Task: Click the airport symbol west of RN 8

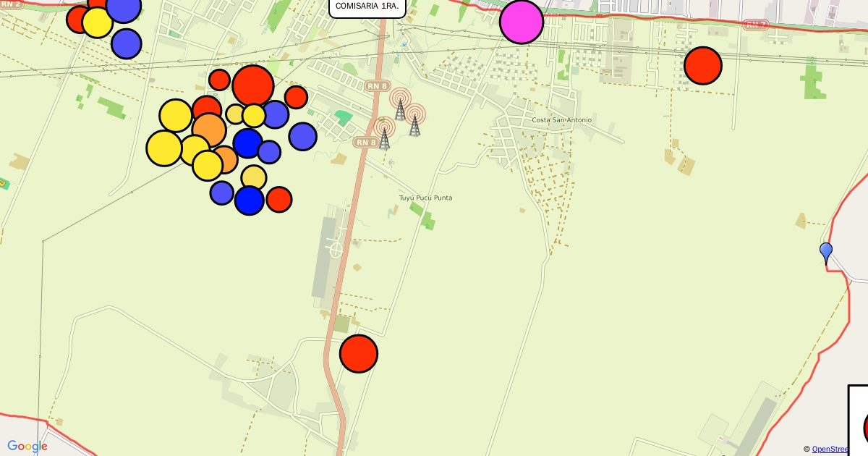Action: (336, 250)
